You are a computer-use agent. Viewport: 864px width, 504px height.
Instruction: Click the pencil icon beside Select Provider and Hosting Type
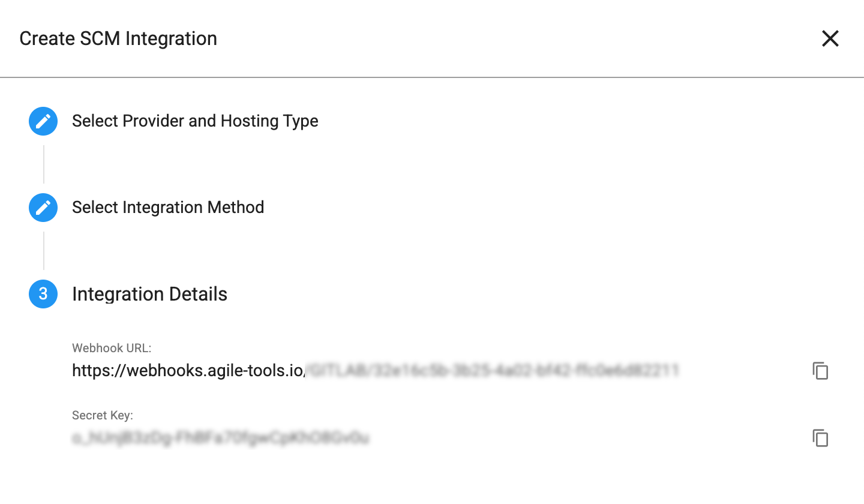point(43,121)
